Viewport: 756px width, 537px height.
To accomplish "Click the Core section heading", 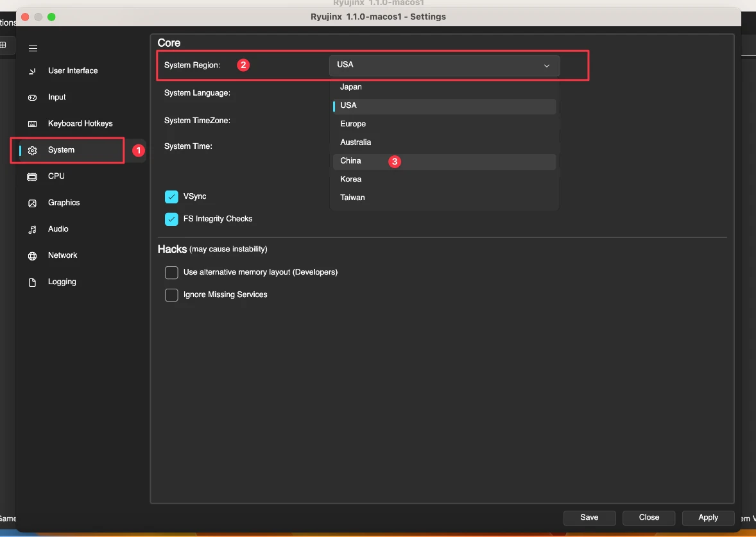I will (x=169, y=43).
